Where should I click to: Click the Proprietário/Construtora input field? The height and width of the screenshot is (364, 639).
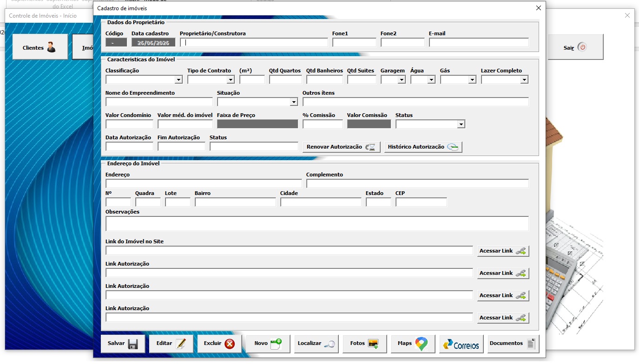click(254, 43)
